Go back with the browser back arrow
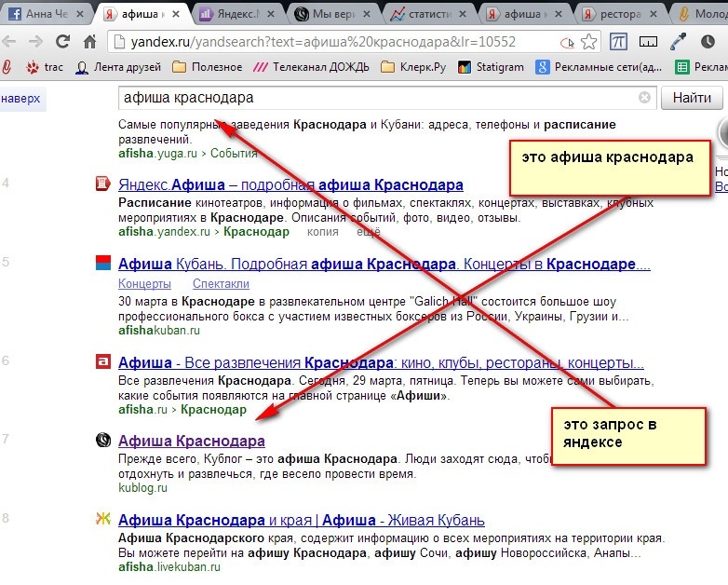Viewport: 728px width, 585px height. [8, 42]
